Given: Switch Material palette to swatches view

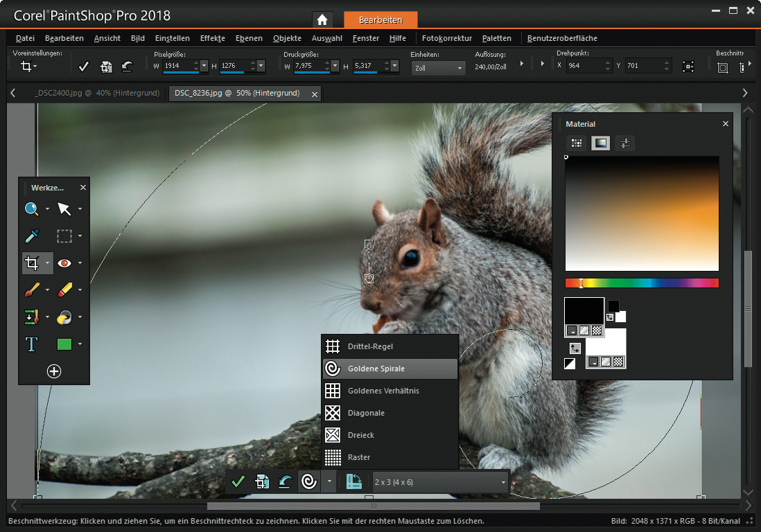Looking at the screenshot, I should (x=576, y=143).
